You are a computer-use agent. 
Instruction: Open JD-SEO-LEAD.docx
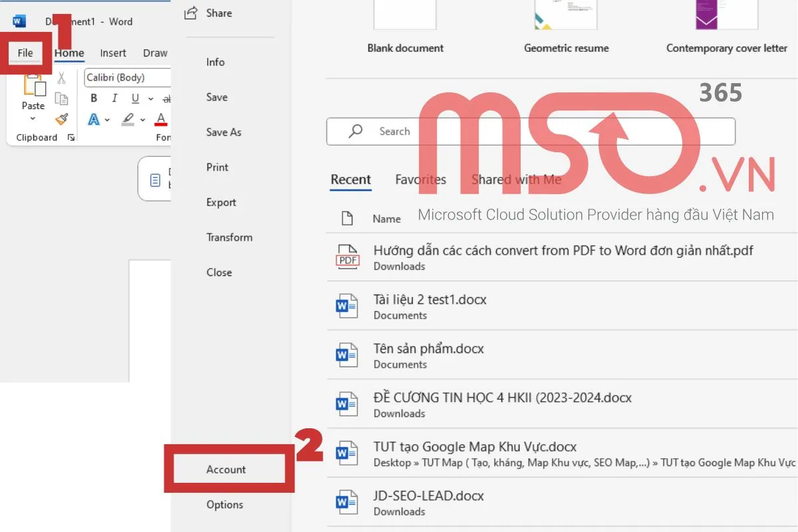click(x=562, y=503)
